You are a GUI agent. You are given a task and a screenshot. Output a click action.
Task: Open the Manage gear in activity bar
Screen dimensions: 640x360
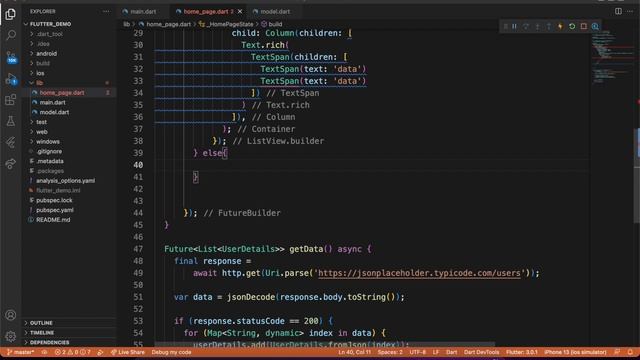click(11, 336)
